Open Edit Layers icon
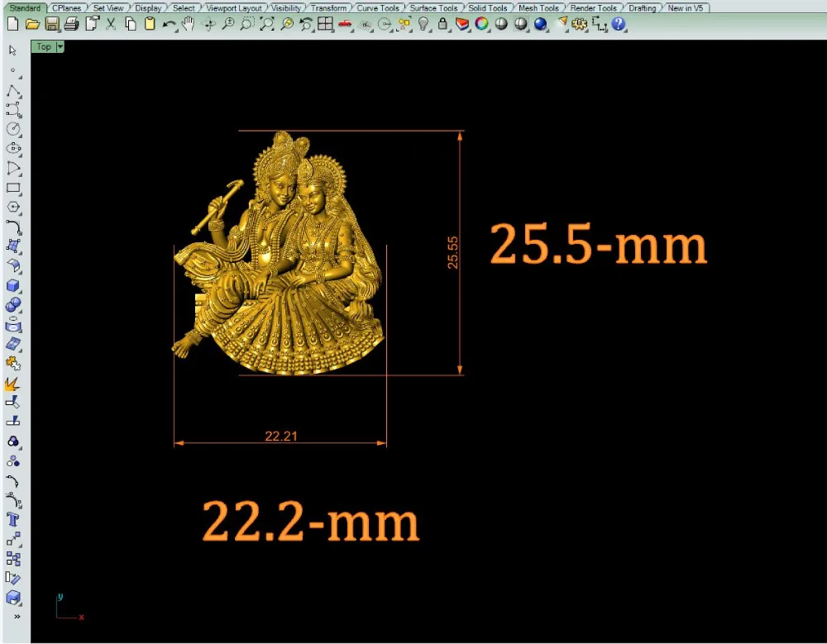The width and height of the screenshot is (827, 644). pos(462,24)
